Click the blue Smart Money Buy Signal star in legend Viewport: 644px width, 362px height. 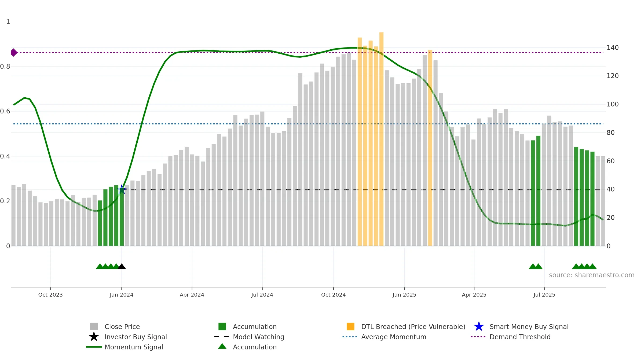pyautogui.click(x=479, y=327)
